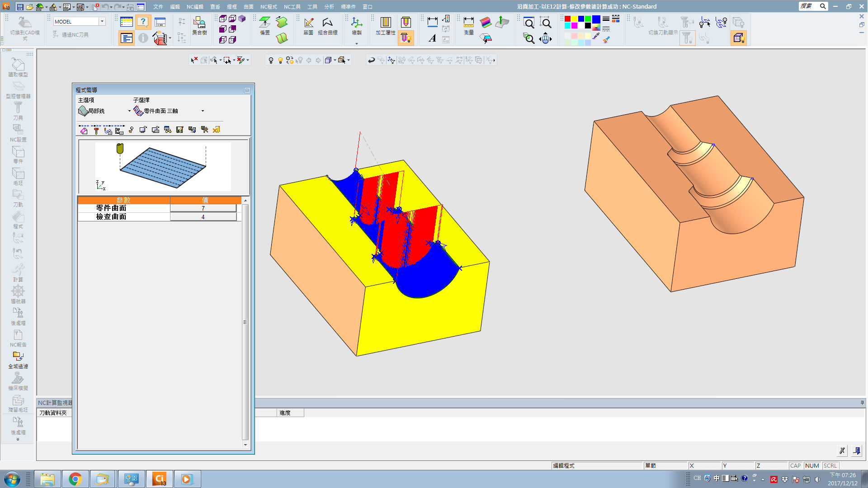The height and width of the screenshot is (488, 868).
Task: Click the 測量 measure tool
Action: point(469,26)
